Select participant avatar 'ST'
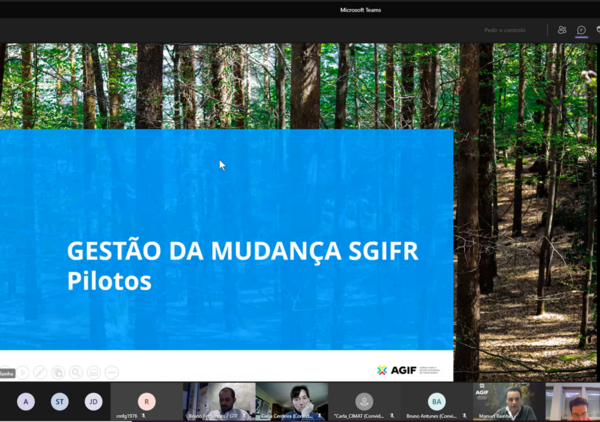This screenshot has width=600, height=422. [60, 402]
